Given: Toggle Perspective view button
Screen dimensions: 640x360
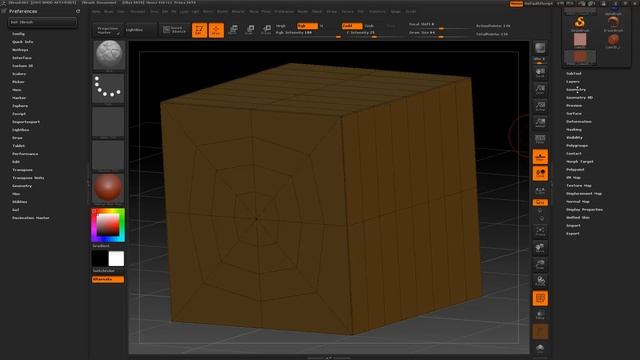Looking at the screenshot, I should pyautogui.click(x=540, y=140).
